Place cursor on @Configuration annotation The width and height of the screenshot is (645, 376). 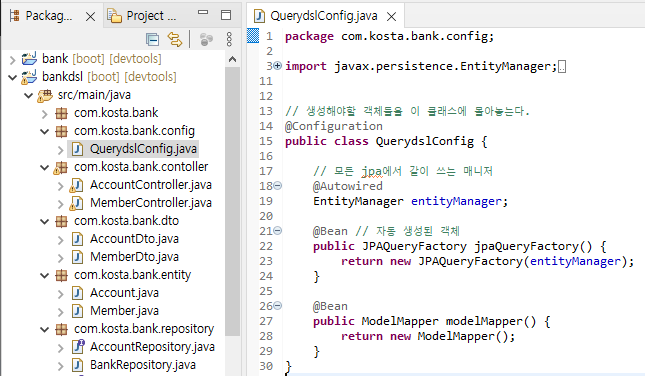[334, 126]
